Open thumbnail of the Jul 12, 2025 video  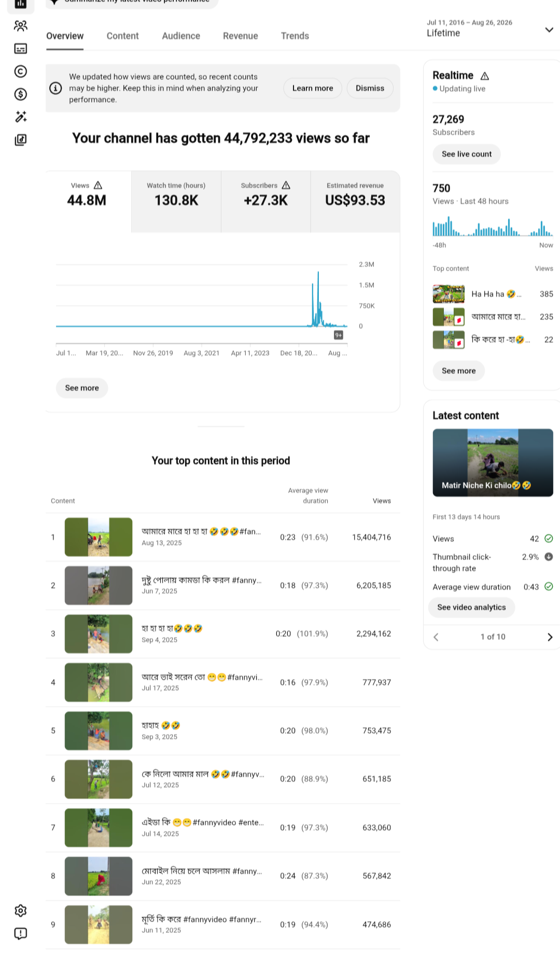[x=99, y=779]
